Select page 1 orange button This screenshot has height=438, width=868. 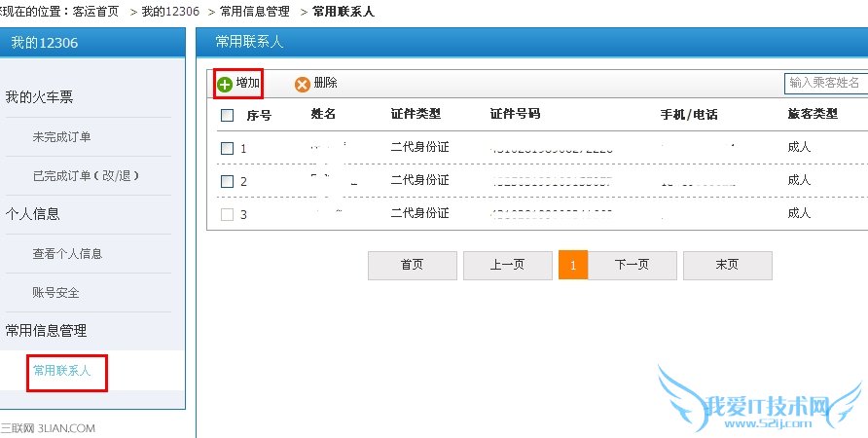click(x=573, y=266)
